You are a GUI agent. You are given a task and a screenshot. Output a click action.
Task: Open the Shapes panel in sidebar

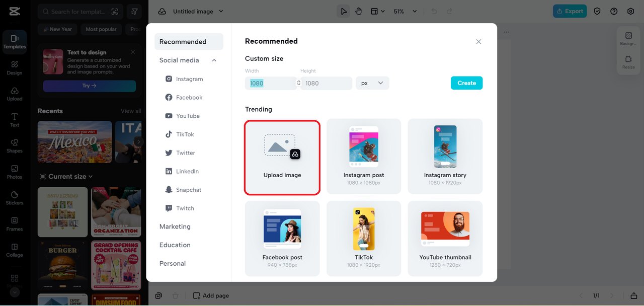coord(15,146)
